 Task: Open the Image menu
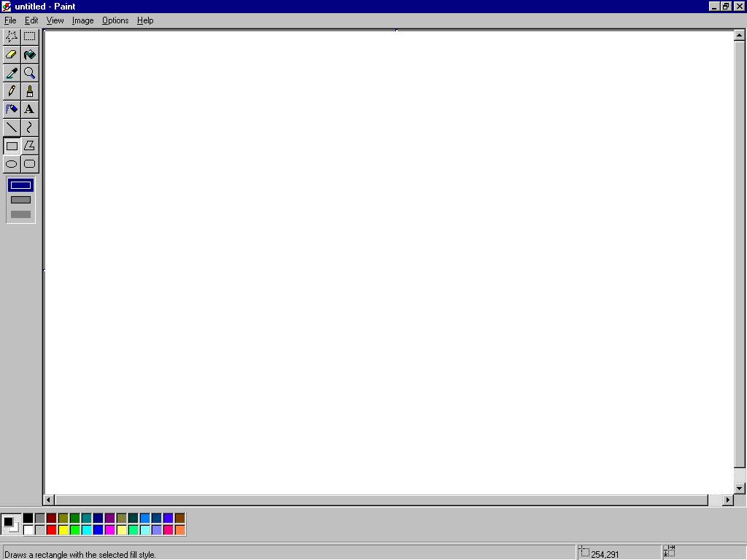tap(82, 20)
